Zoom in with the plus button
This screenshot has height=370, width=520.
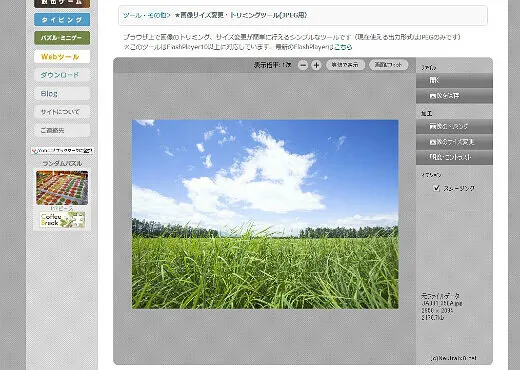point(316,65)
